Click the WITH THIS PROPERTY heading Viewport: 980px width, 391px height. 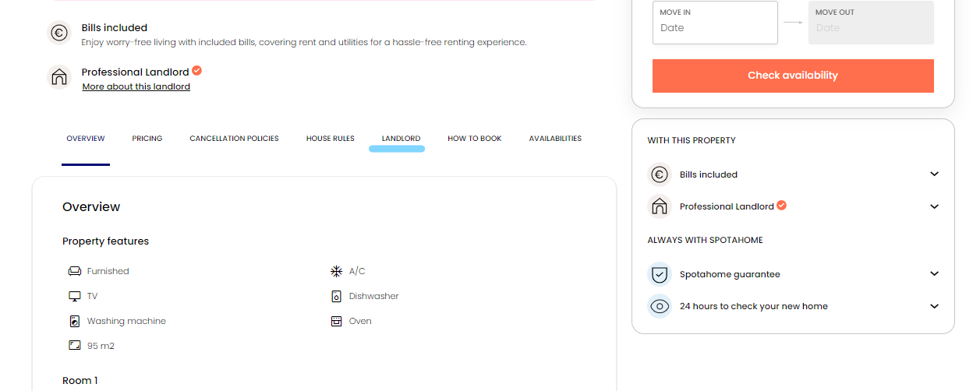[692, 140]
